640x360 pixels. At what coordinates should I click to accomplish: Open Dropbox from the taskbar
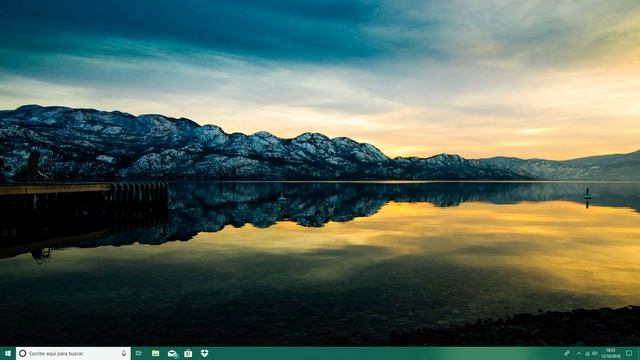tap(204, 353)
